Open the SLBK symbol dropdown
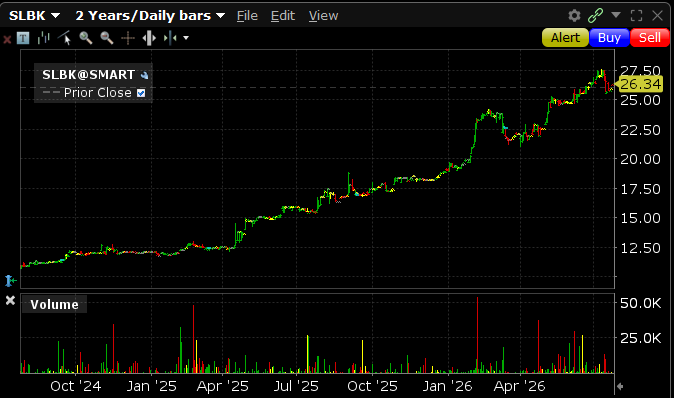The height and width of the screenshot is (398, 674). pos(34,15)
